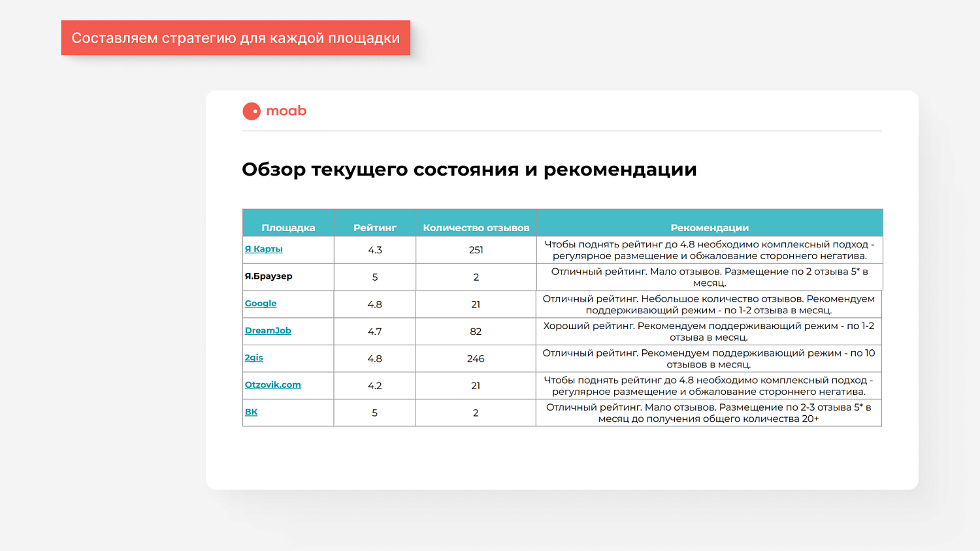The width and height of the screenshot is (980, 551).
Task: Open the Otzovik.com platform link
Action: [272, 385]
